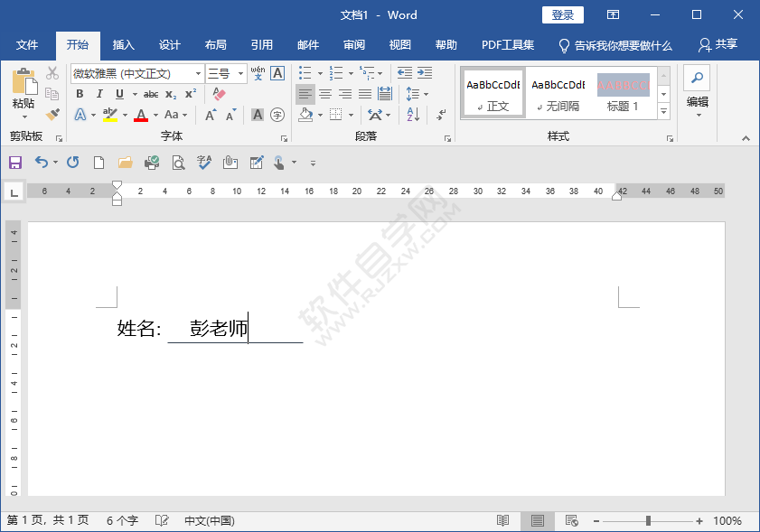
Task: Switch to the 设计 Design tab
Action: pyautogui.click(x=170, y=45)
